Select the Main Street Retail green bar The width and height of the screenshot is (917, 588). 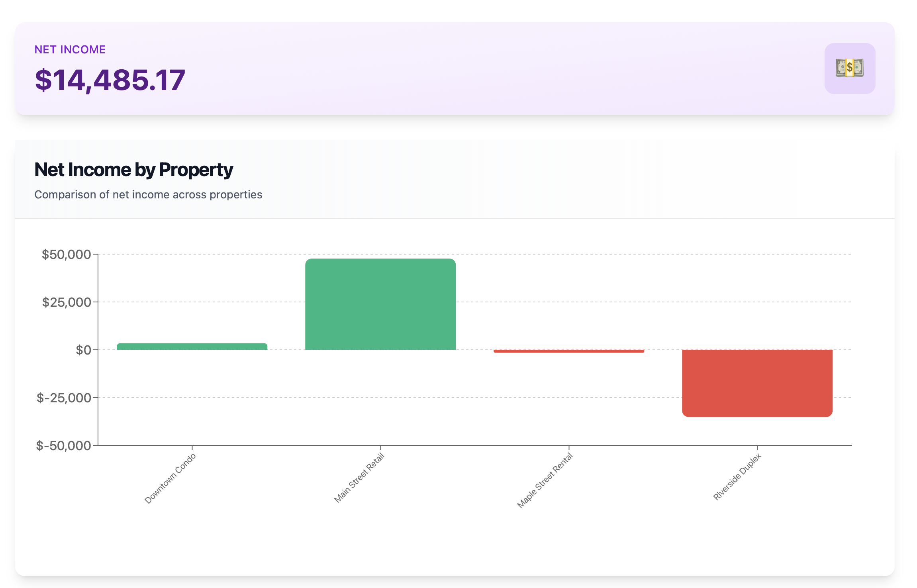(380, 304)
